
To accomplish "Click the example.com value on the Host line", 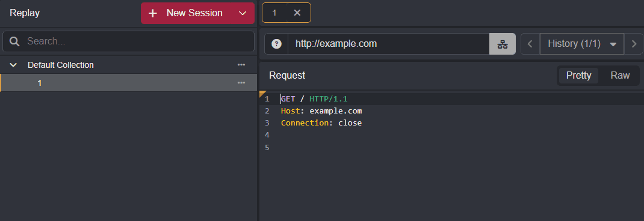I will [x=336, y=110].
